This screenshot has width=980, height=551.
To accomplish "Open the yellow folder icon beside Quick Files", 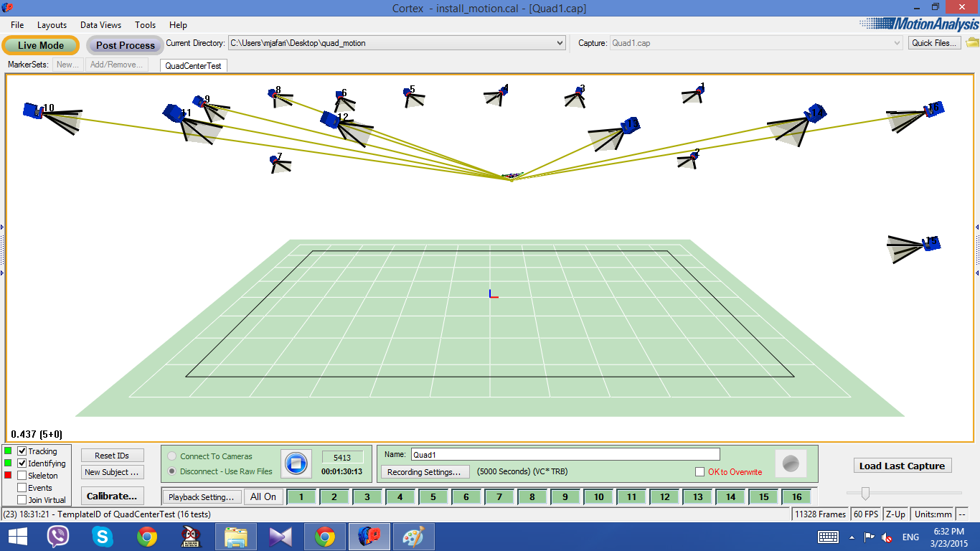I will [972, 43].
